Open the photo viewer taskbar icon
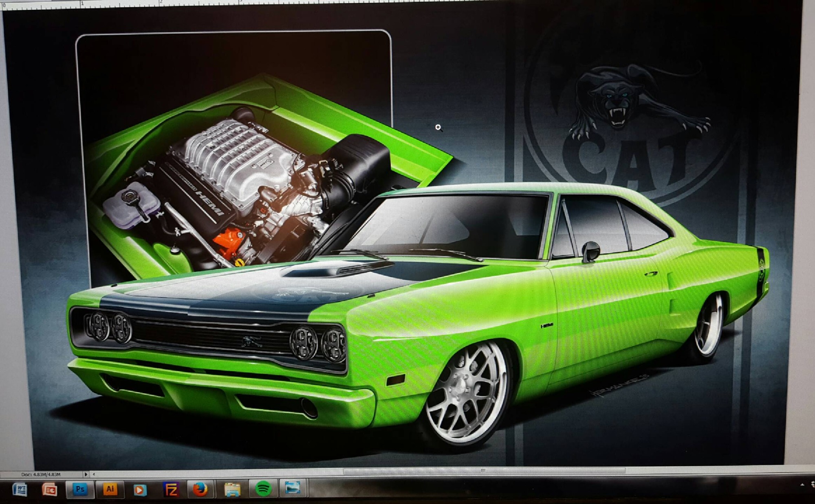 (293, 488)
